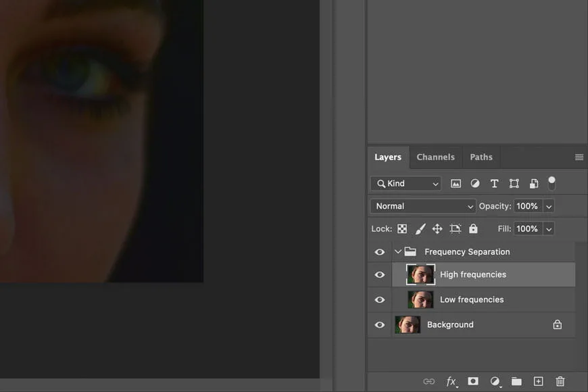This screenshot has width=588, height=392.
Task: Delete layer trash icon
Action: [x=560, y=381]
